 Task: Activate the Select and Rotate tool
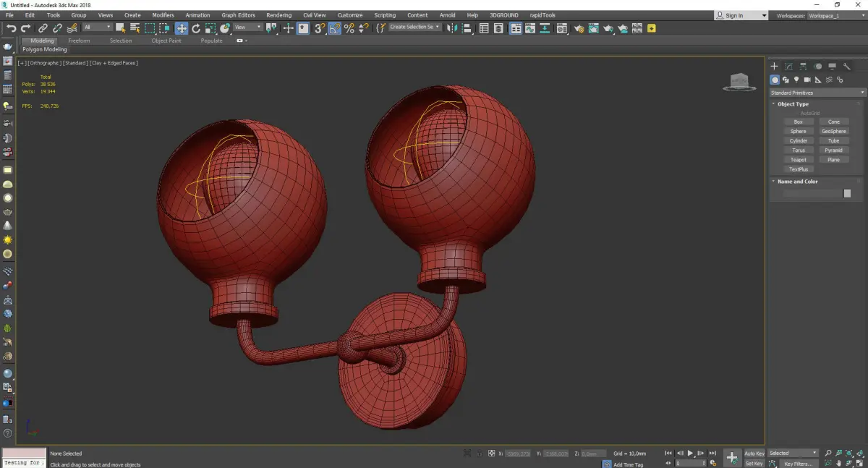click(x=195, y=28)
